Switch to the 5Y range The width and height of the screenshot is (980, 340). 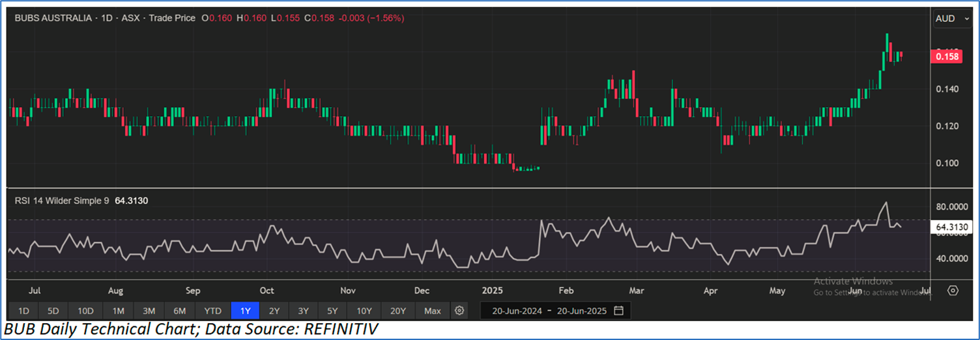point(332,311)
